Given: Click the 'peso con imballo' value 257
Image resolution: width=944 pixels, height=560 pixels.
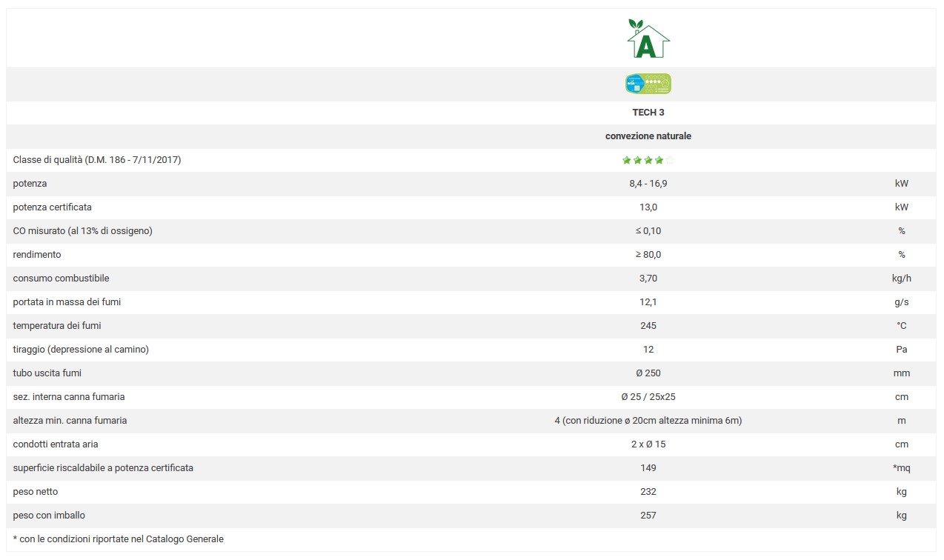Looking at the screenshot, I should click(x=648, y=516).
